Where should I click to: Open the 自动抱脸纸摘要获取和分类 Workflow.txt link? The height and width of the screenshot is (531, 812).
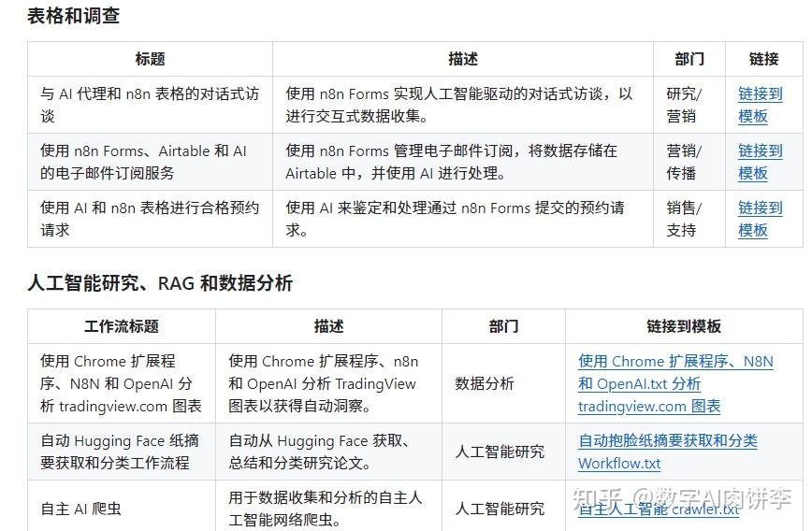[668, 452]
